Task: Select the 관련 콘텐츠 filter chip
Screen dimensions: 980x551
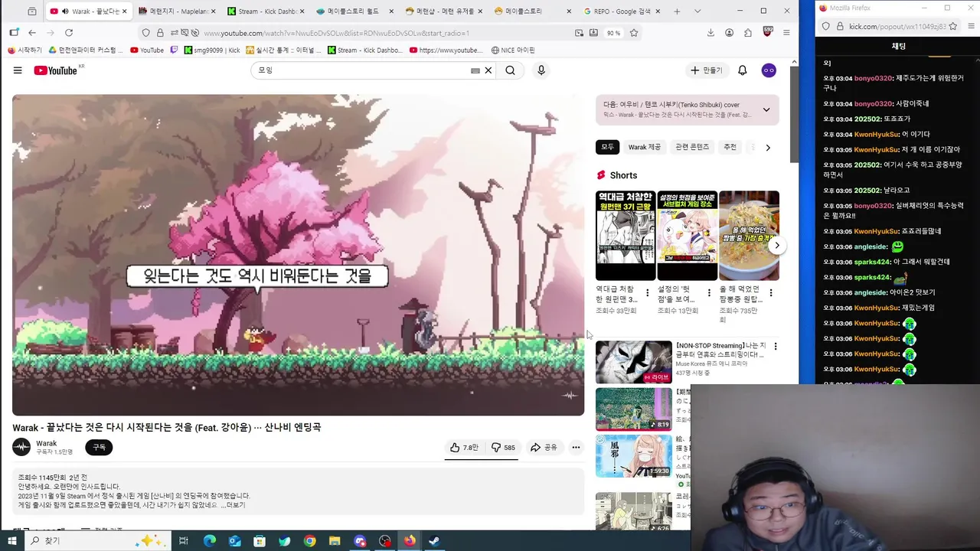Action: [x=692, y=147]
